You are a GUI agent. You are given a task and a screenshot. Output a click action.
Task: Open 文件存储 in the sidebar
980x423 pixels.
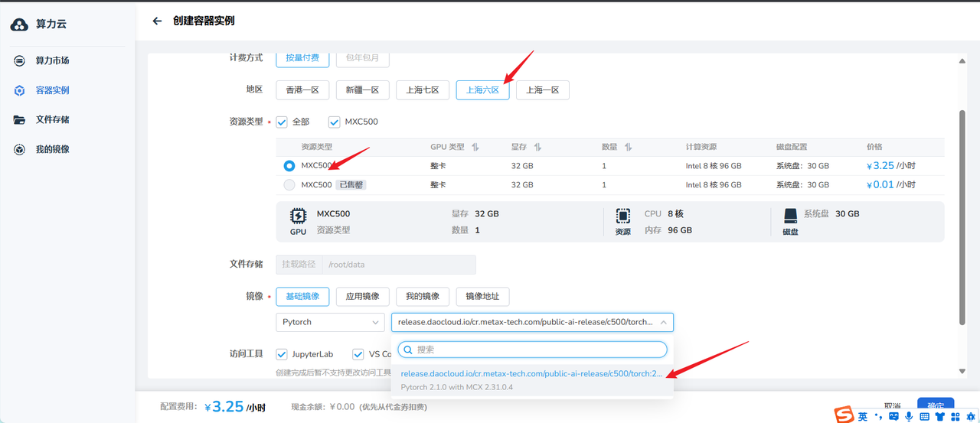(x=52, y=119)
